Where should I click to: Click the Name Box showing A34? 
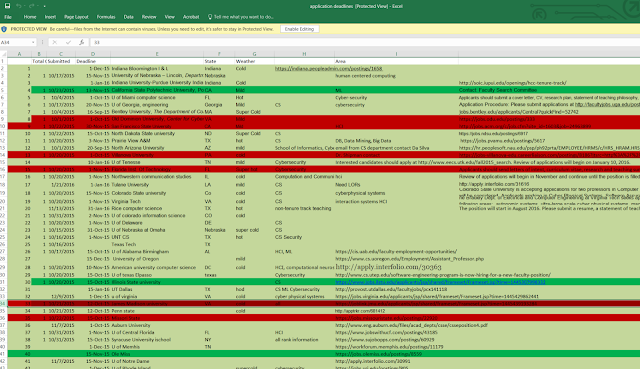coord(15,42)
